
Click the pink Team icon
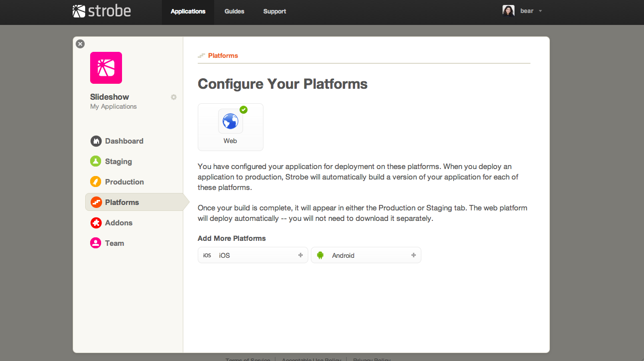[96, 243]
